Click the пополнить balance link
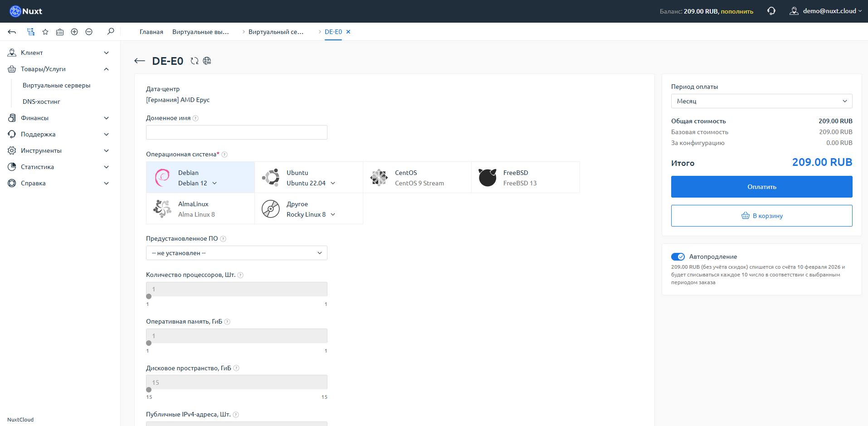The height and width of the screenshot is (426, 868). click(x=737, y=11)
